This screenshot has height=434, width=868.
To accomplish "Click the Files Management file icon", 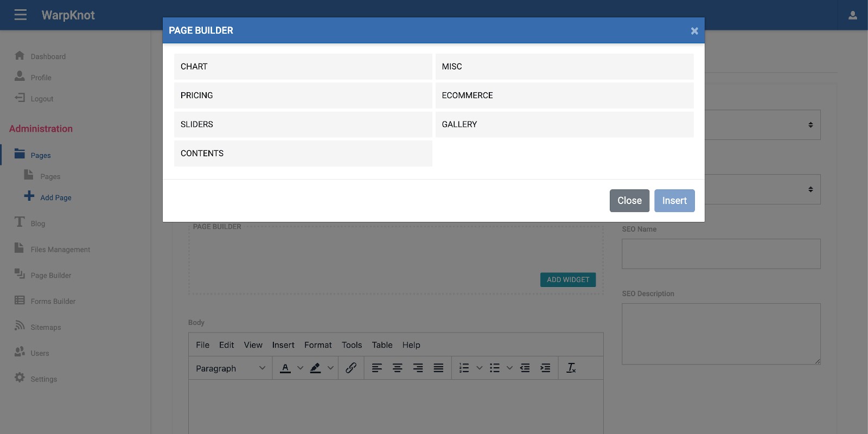I will (x=19, y=247).
